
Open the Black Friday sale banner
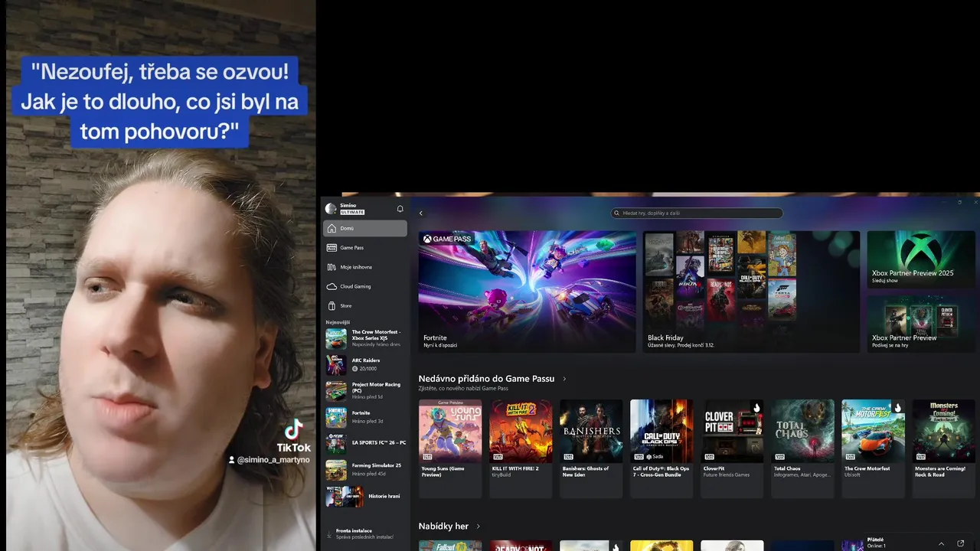[x=751, y=292]
